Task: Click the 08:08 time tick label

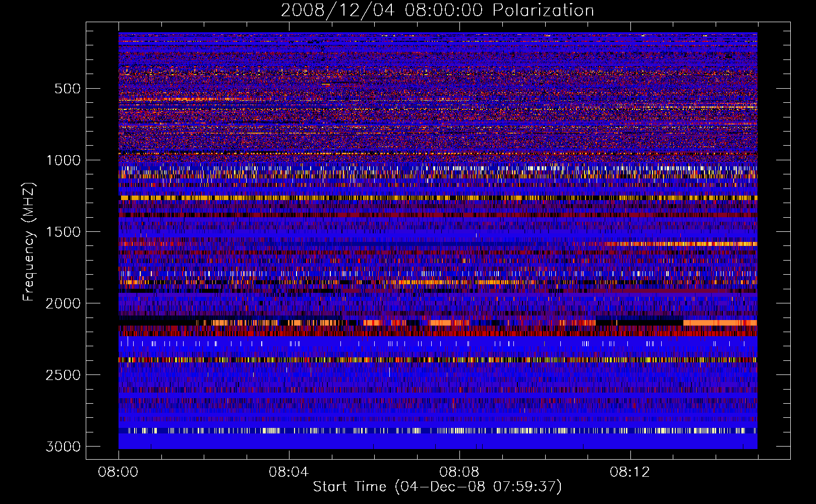Action: click(x=459, y=472)
